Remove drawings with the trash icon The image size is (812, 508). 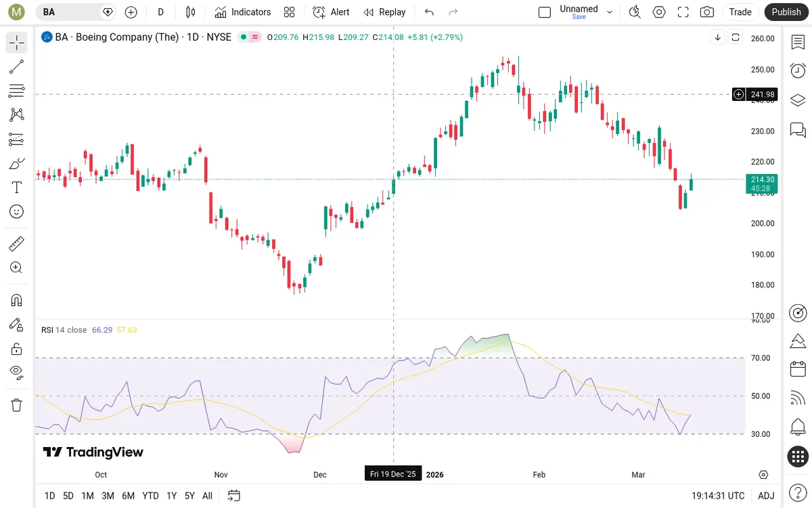[x=17, y=405]
